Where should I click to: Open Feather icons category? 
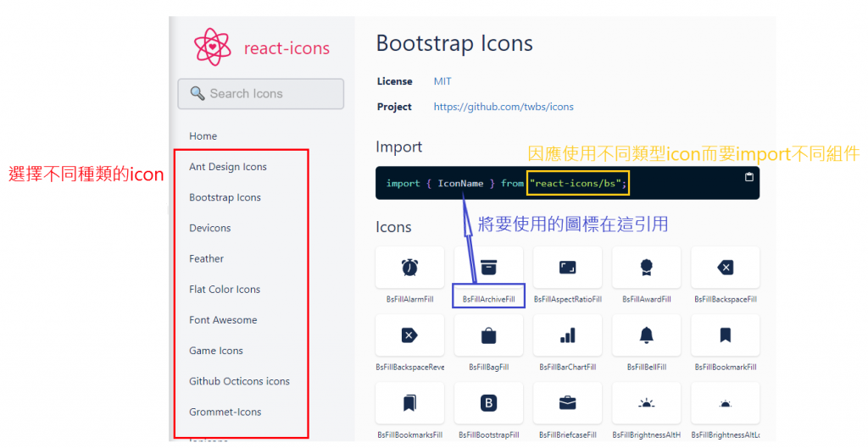pos(206,258)
